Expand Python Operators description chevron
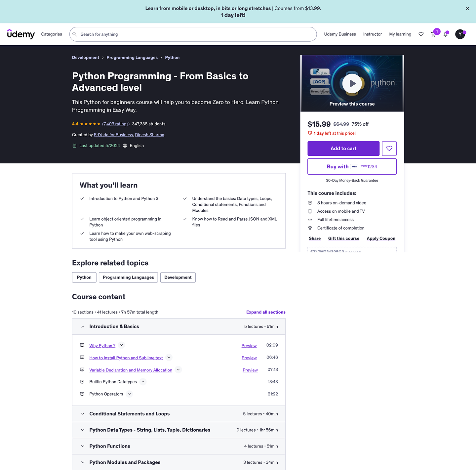476x470 pixels. click(x=129, y=394)
